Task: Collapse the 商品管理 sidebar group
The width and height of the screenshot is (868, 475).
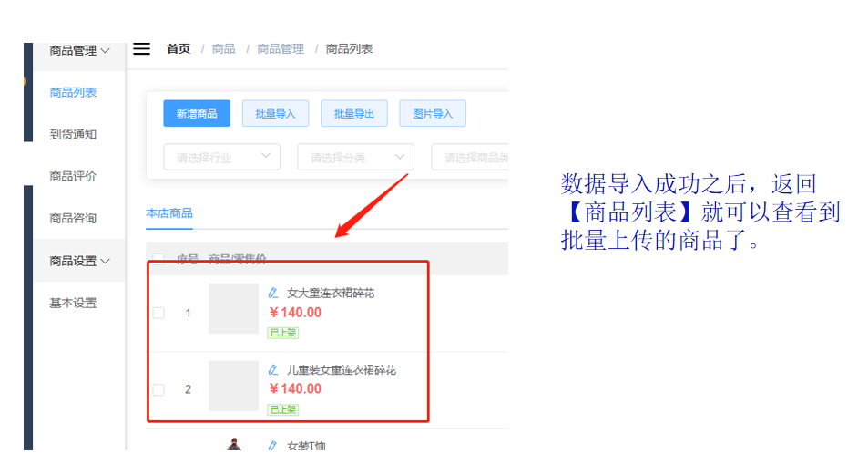Action: click(x=79, y=51)
